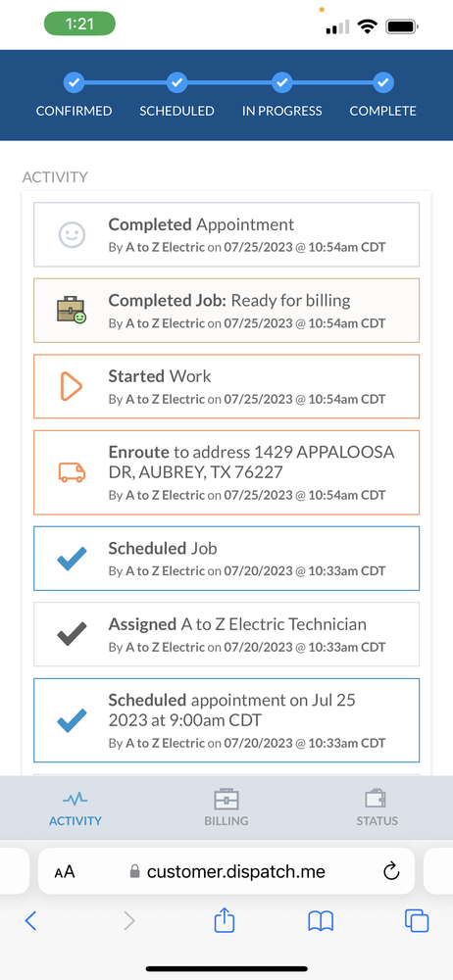Viewport: 453px width, 980px height.
Task: Open the AA reader text options
Action: point(65,871)
